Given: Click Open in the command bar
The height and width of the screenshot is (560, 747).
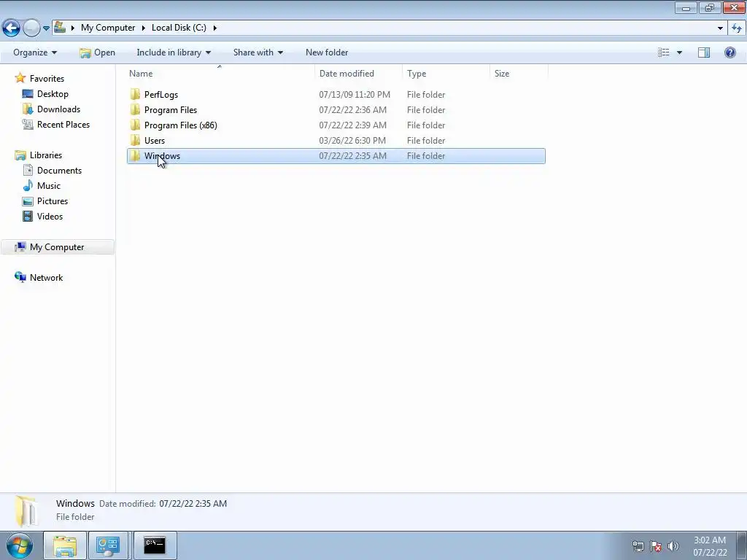Looking at the screenshot, I should tap(97, 52).
